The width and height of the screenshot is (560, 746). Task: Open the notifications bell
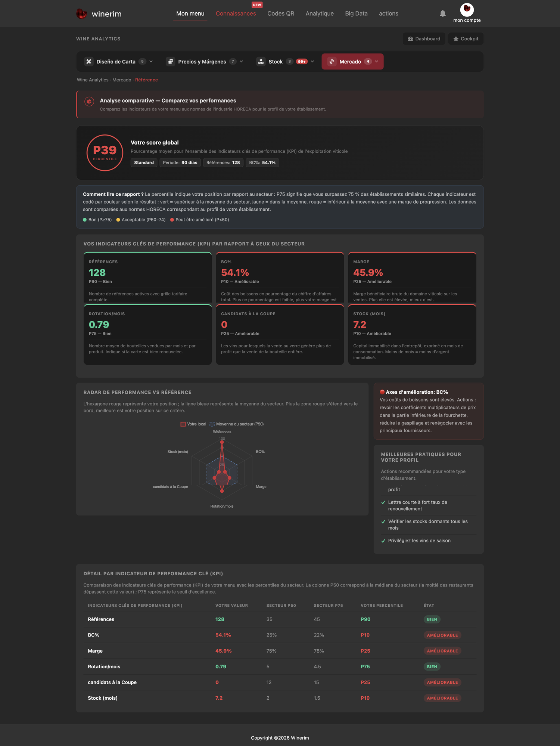pyautogui.click(x=443, y=13)
